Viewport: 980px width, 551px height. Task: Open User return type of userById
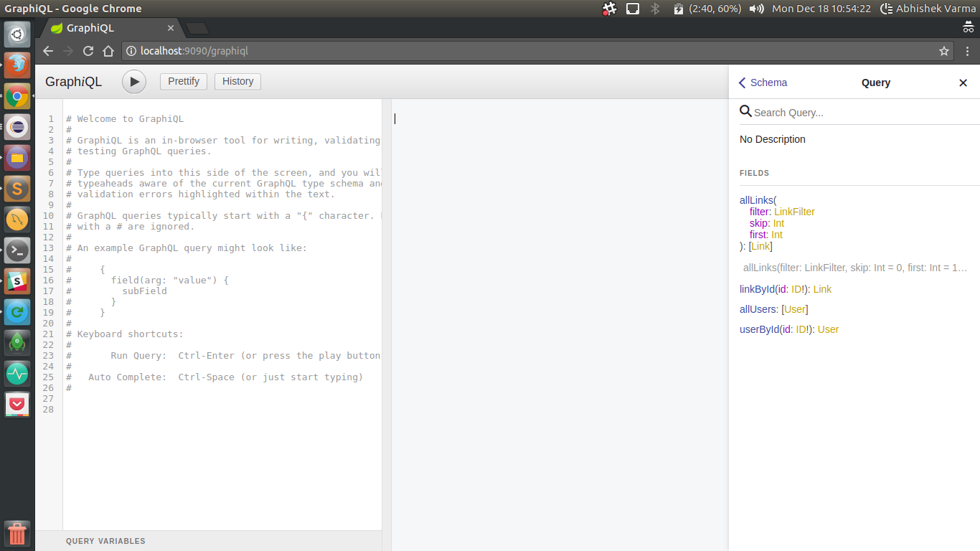pyautogui.click(x=828, y=329)
